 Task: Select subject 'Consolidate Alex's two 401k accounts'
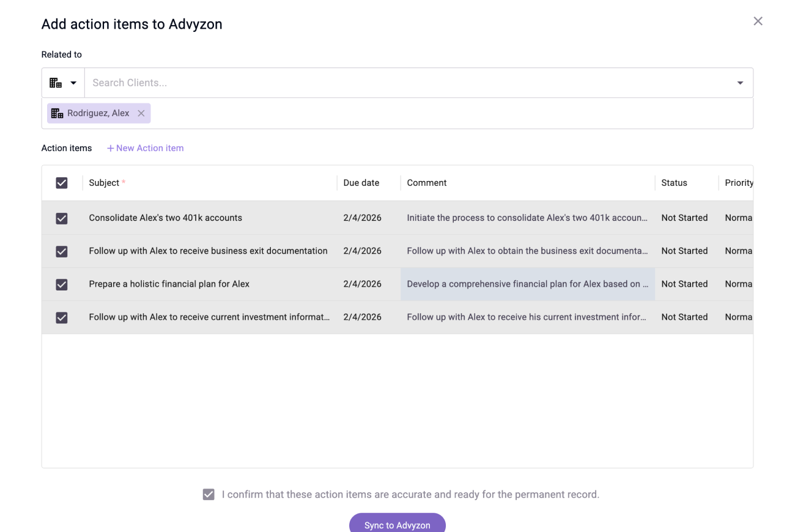(165, 218)
